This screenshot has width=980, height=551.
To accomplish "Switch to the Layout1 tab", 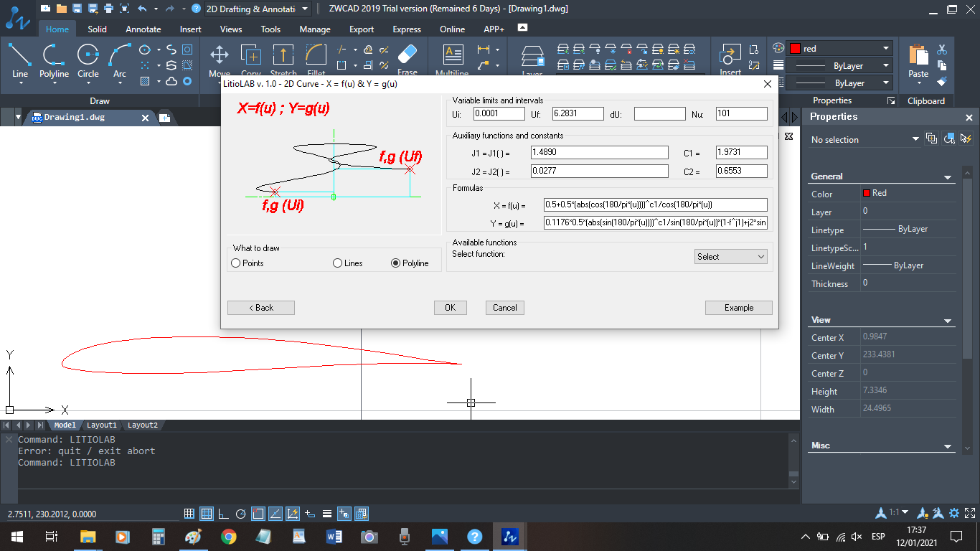I will pyautogui.click(x=102, y=425).
